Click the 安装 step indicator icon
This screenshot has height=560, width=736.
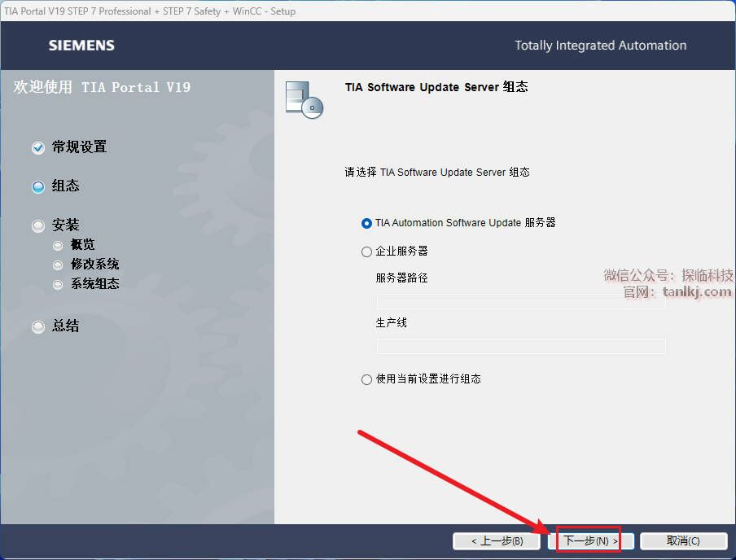click(x=38, y=226)
